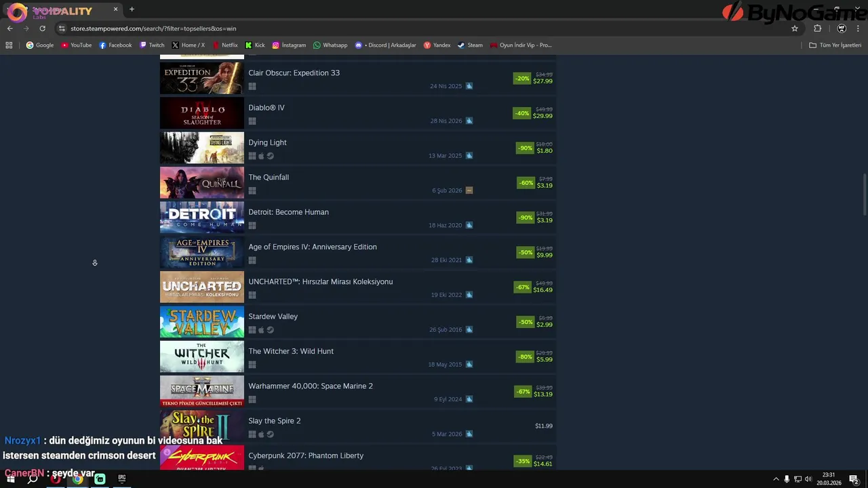Click the Slay the Spire II thumbnail
The image size is (868, 488).
(202, 426)
